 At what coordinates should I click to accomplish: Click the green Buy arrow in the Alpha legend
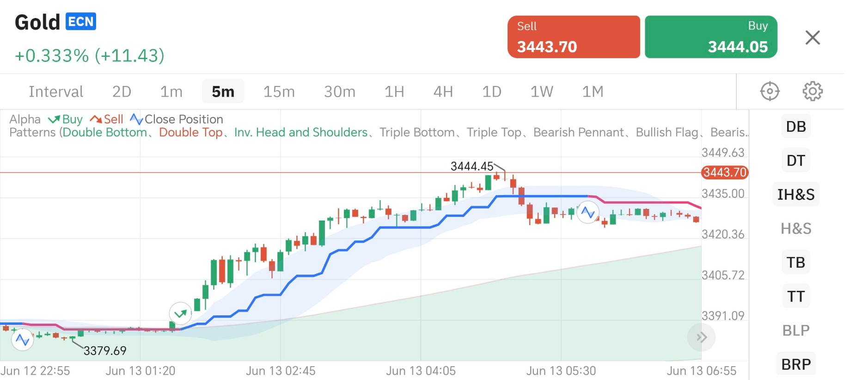[x=53, y=119]
